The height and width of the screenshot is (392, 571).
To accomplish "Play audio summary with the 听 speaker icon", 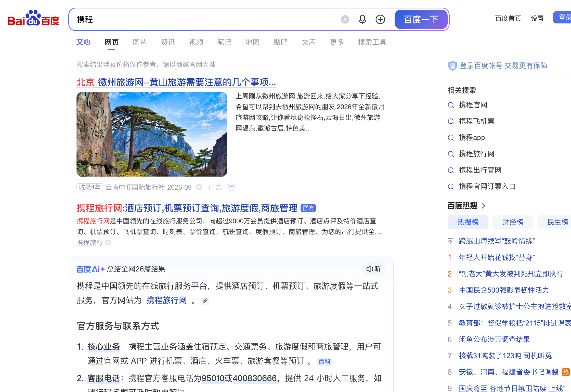I will [x=373, y=269].
